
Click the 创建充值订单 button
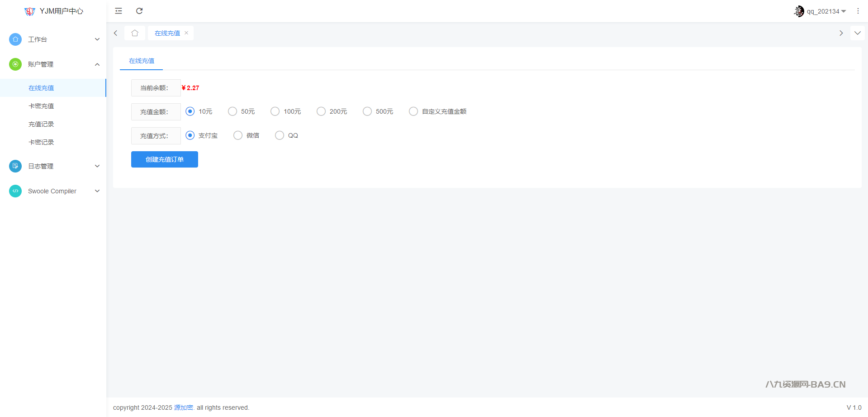pos(165,159)
